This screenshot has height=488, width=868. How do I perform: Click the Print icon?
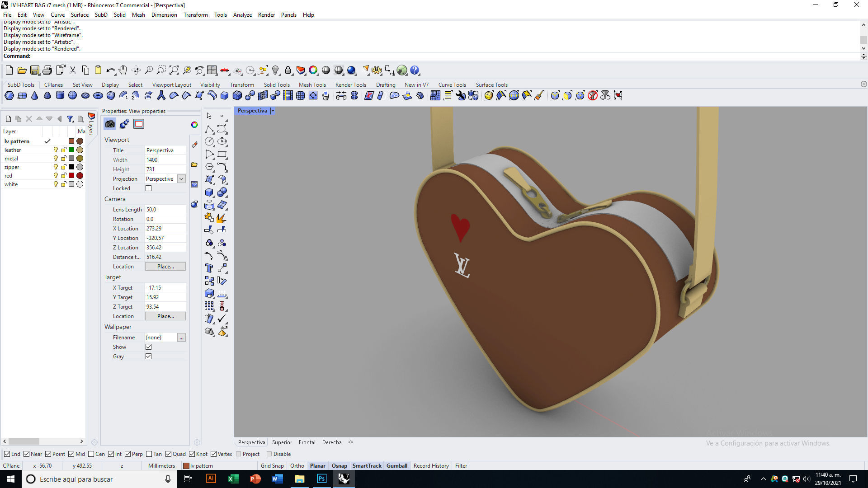tap(47, 70)
